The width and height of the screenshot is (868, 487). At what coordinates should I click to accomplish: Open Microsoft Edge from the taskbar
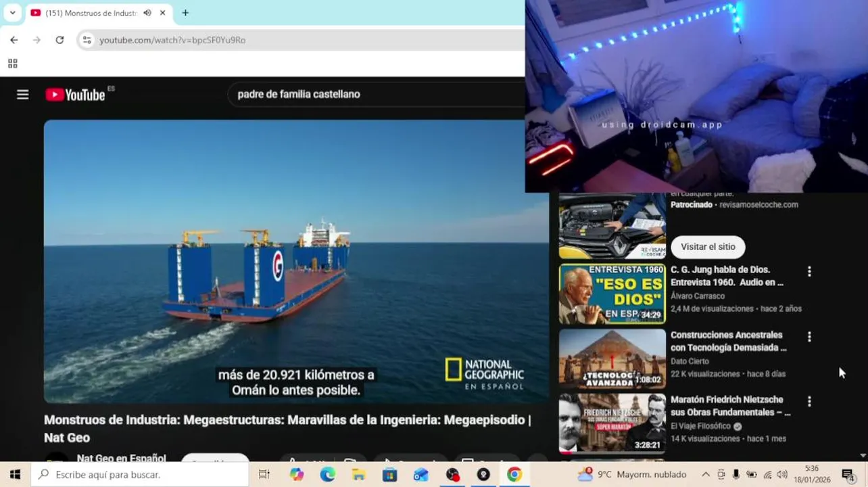328,475
